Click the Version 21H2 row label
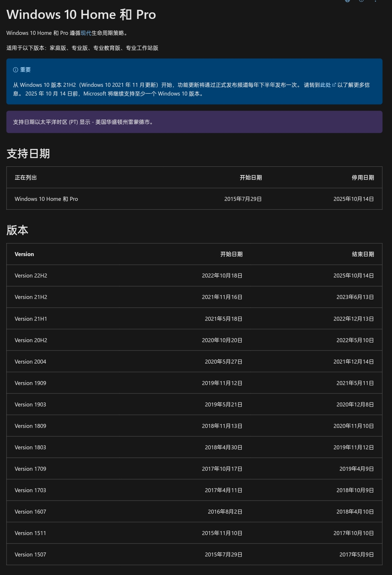The width and height of the screenshot is (392, 575). pyautogui.click(x=31, y=297)
